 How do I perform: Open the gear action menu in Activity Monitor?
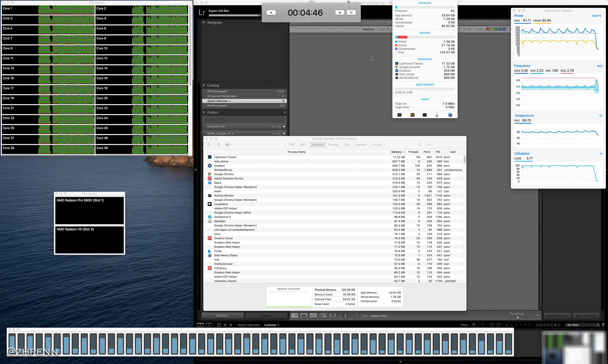point(229,145)
